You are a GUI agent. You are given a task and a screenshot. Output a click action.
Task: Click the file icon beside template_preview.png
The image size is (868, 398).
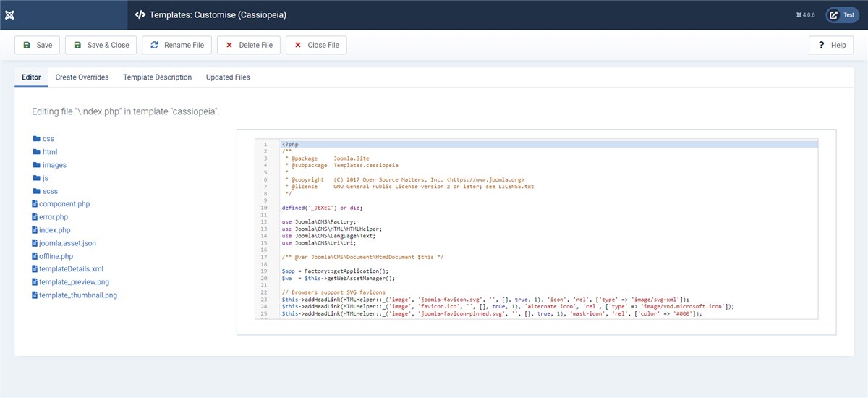[35, 282]
